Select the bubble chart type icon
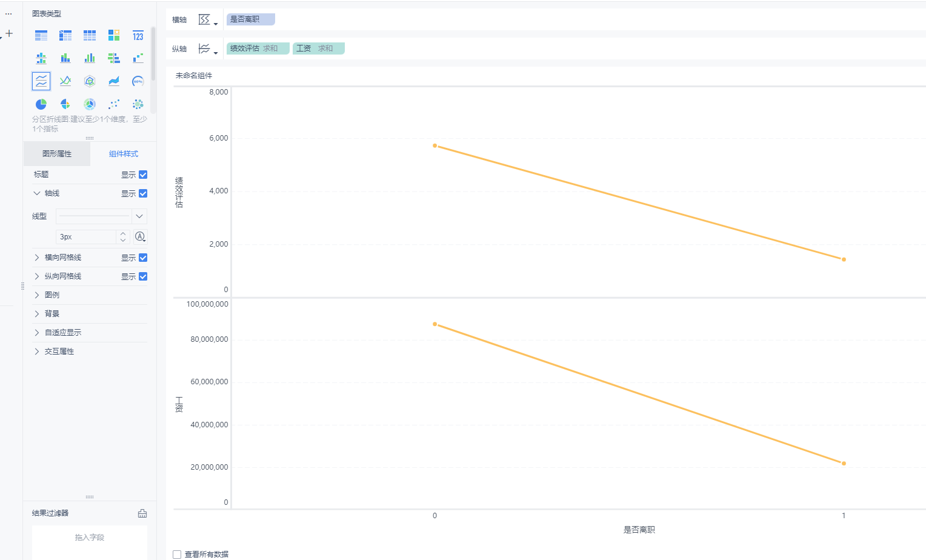926x560 pixels. coord(138,104)
